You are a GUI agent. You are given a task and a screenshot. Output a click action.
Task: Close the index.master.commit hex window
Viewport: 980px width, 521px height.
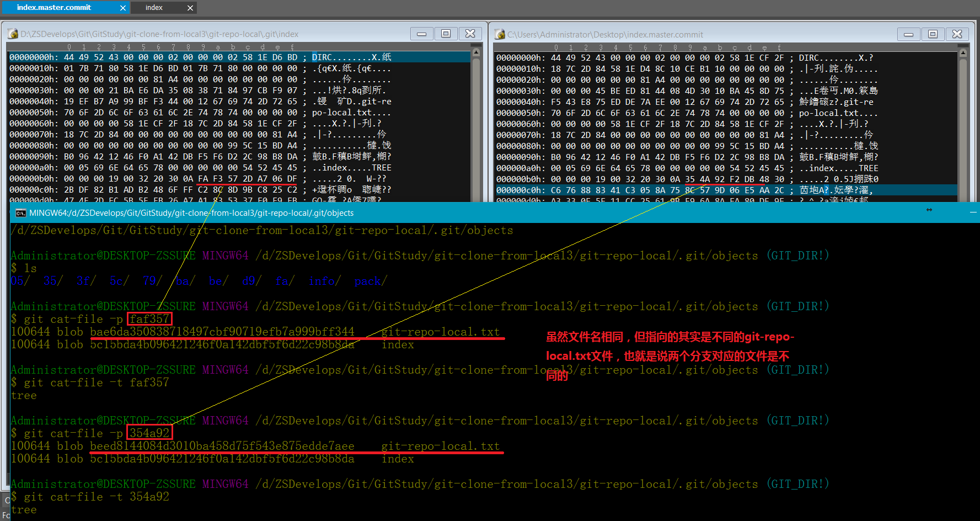[957, 34]
